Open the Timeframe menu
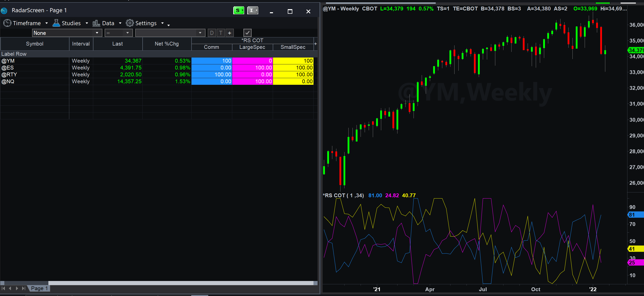The image size is (644, 296). (x=26, y=23)
